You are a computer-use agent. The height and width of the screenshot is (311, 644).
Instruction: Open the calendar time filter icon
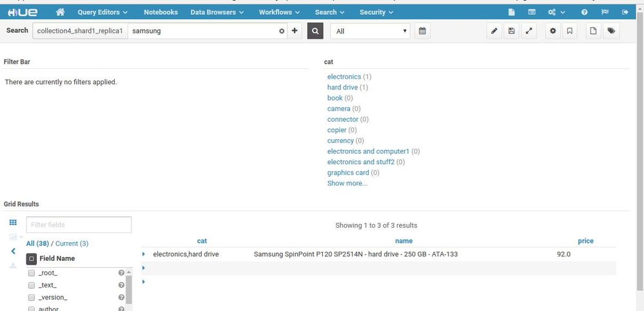coord(422,31)
